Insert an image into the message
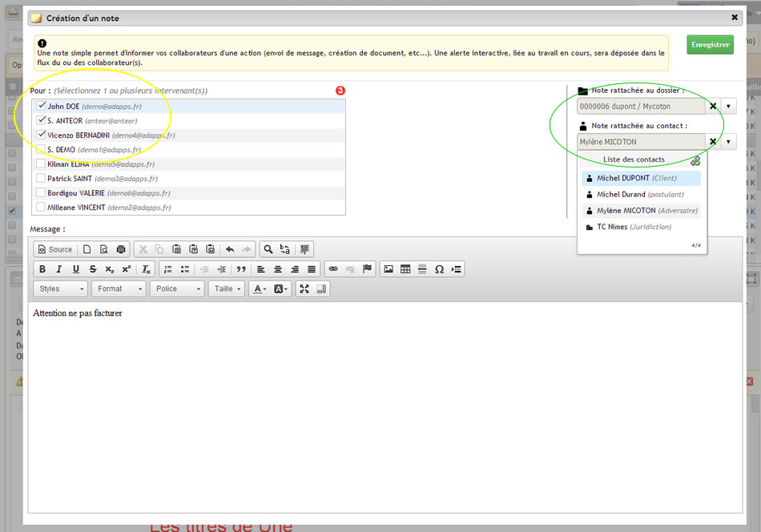Image resolution: width=761 pixels, height=532 pixels. [389, 269]
